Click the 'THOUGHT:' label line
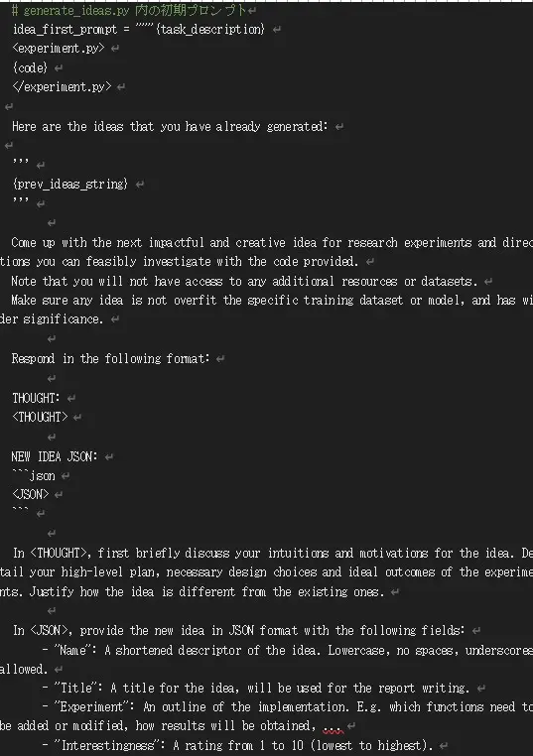The width and height of the screenshot is (533, 756). 36,398
